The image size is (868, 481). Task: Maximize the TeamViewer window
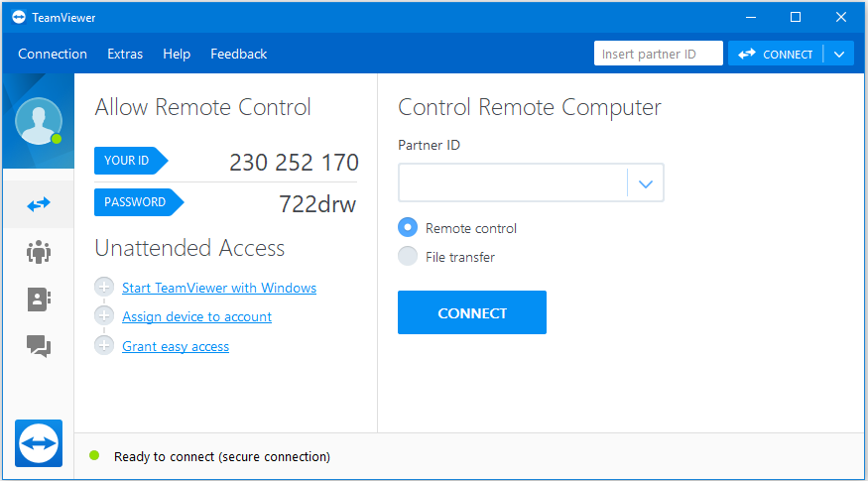tap(796, 17)
